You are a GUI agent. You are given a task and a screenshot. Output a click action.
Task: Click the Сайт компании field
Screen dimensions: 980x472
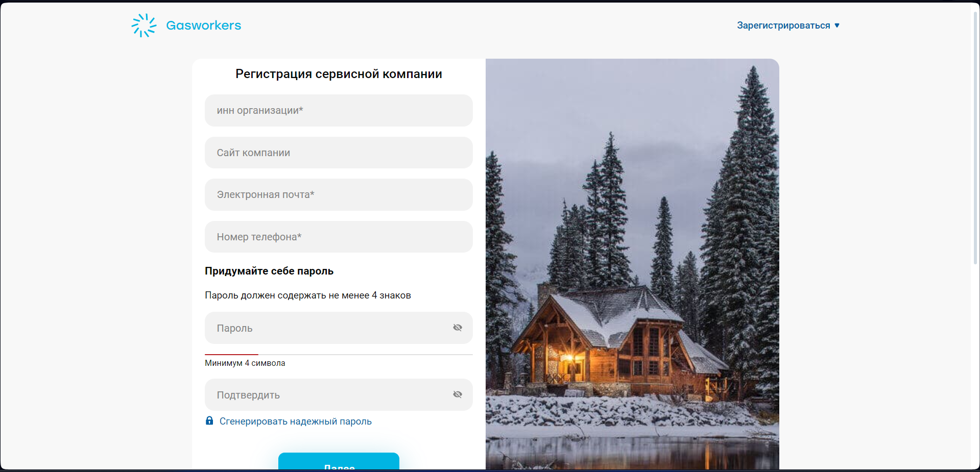coord(339,153)
